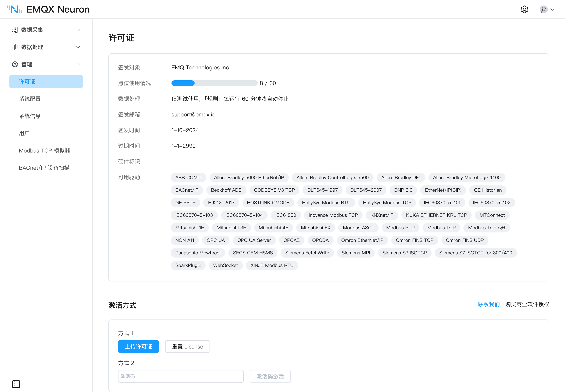Follow the 联系我们 link

pyautogui.click(x=488, y=304)
